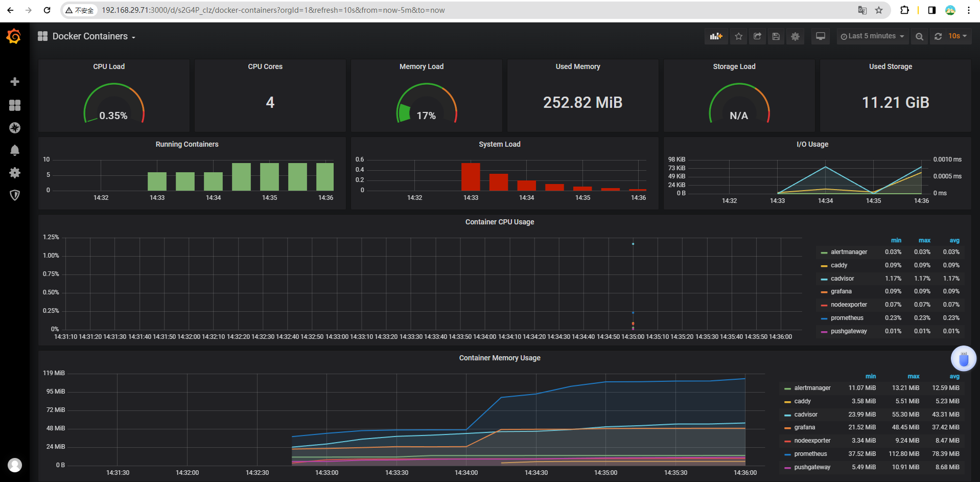This screenshot has height=482, width=980.
Task: Click the Used Storage panel title
Action: (891, 66)
